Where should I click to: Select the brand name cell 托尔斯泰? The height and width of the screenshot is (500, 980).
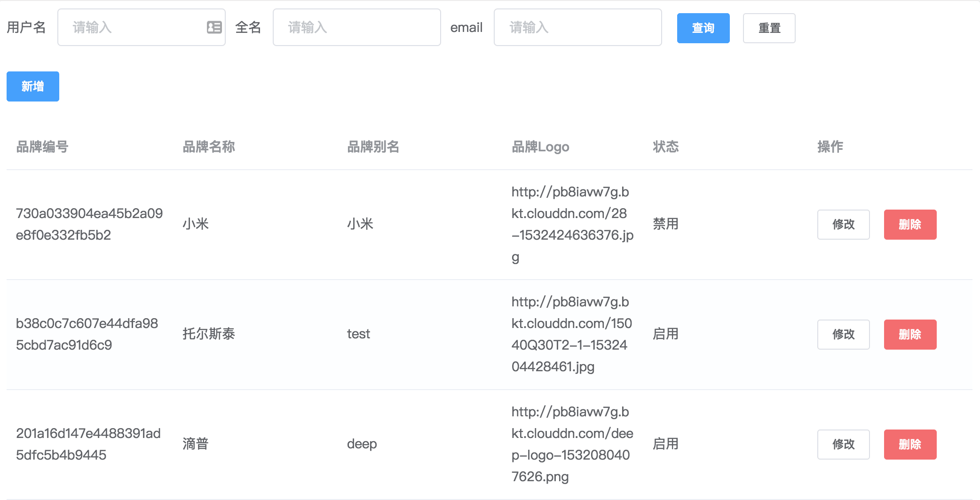click(x=209, y=334)
